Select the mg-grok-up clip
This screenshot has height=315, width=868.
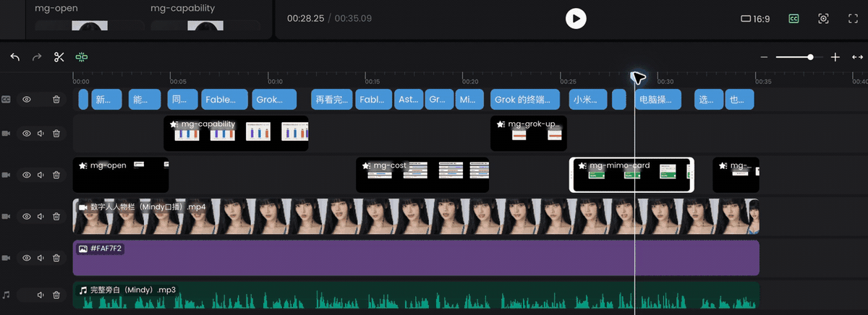coord(529,134)
